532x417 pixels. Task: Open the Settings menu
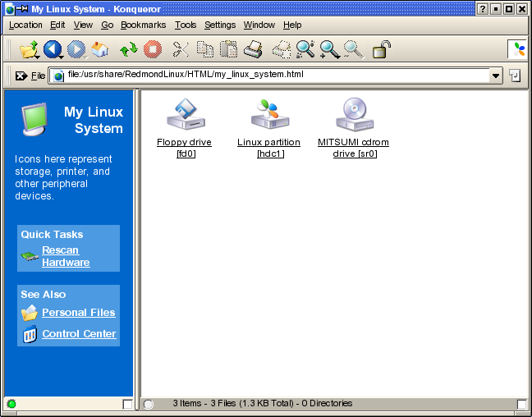220,25
